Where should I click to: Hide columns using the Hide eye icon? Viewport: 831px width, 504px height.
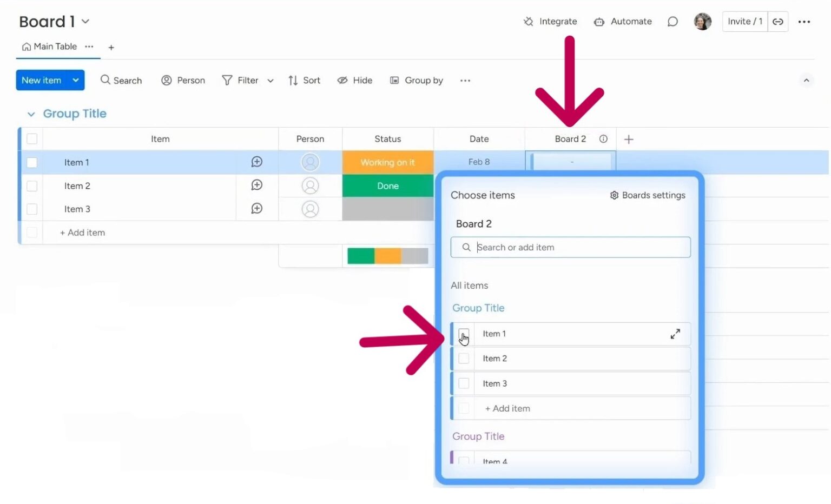pyautogui.click(x=354, y=80)
